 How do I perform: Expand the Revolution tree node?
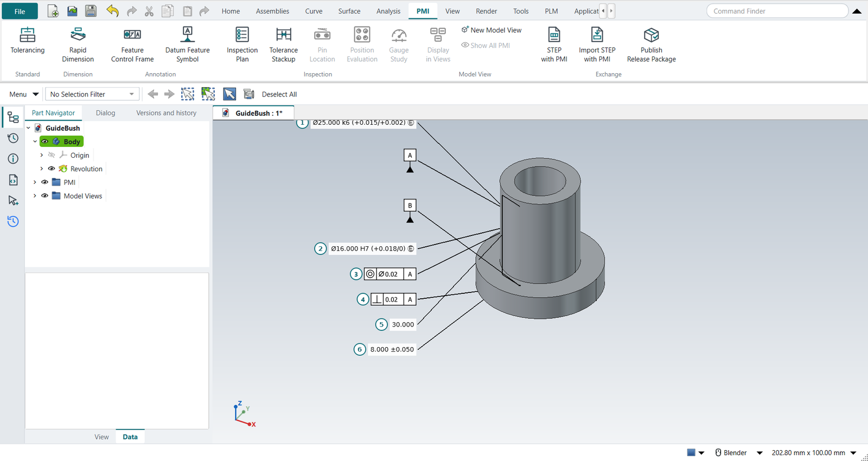[41, 169]
